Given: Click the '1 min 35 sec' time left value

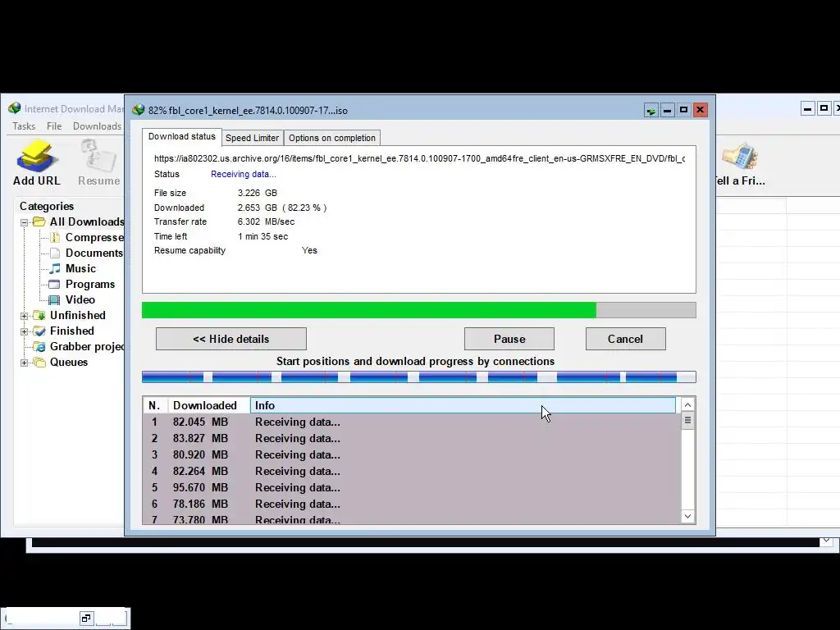Looking at the screenshot, I should 263,236.
